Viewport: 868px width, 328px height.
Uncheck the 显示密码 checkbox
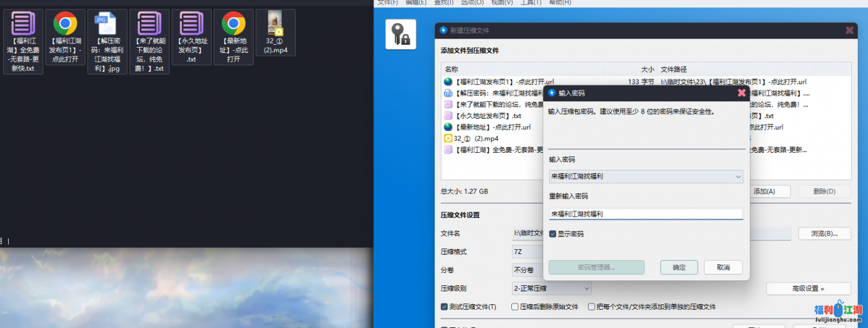click(x=553, y=234)
